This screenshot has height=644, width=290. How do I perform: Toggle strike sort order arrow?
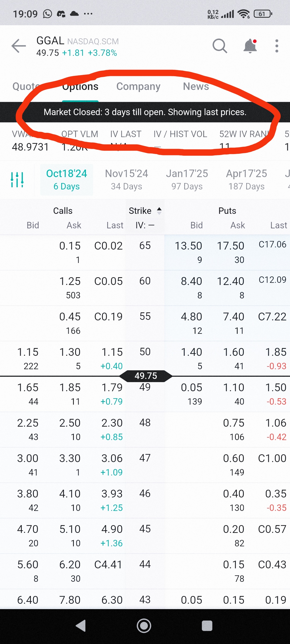159,211
